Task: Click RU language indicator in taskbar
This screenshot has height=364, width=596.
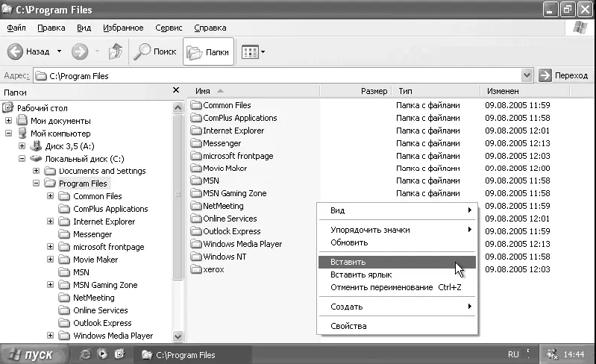Action: (513, 354)
